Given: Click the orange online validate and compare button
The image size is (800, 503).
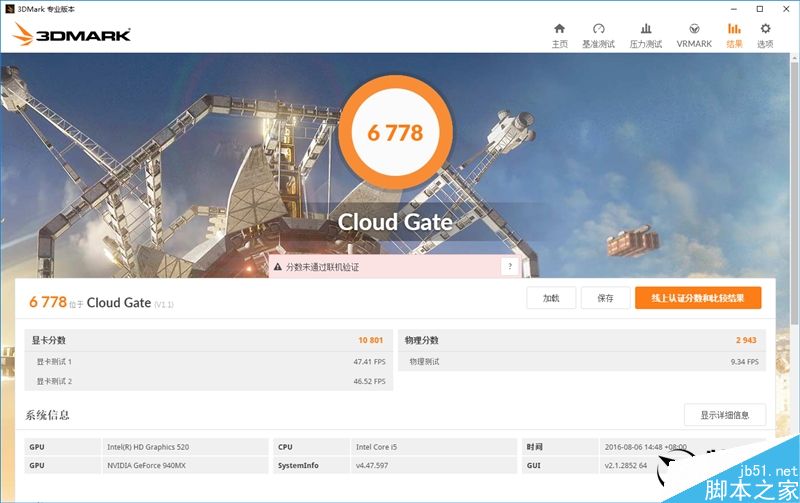Looking at the screenshot, I should pos(698,298).
